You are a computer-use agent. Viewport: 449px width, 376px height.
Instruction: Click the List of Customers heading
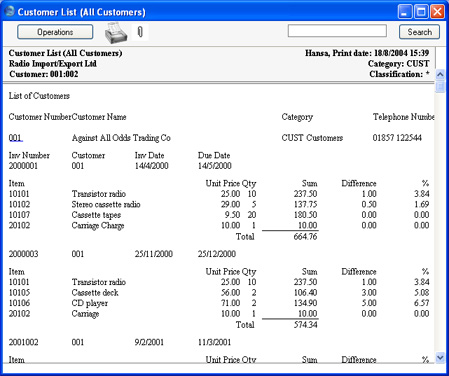pyautogui.click(x=39, y=96)
